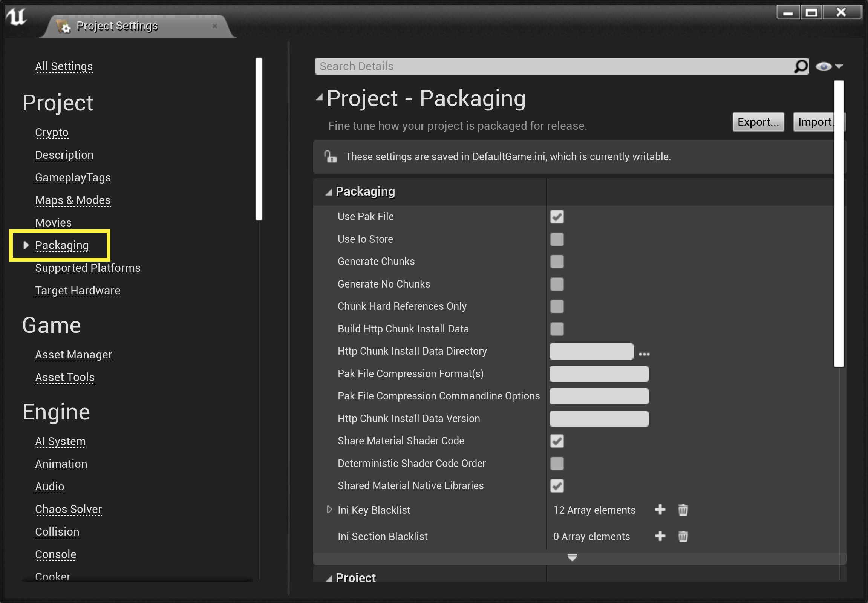Collapse the Packaging category section
This screenshot has width=868, height=603.
329,192
